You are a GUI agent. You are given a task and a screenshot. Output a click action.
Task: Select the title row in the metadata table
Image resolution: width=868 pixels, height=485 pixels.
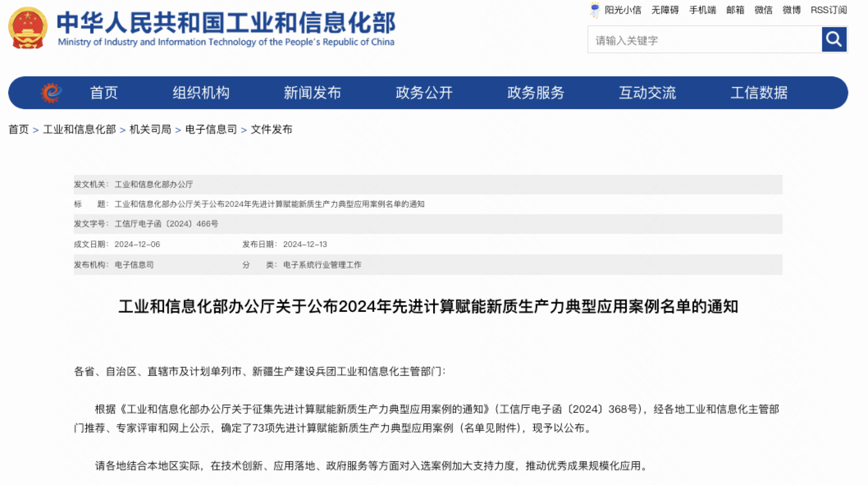coord(428,204)
